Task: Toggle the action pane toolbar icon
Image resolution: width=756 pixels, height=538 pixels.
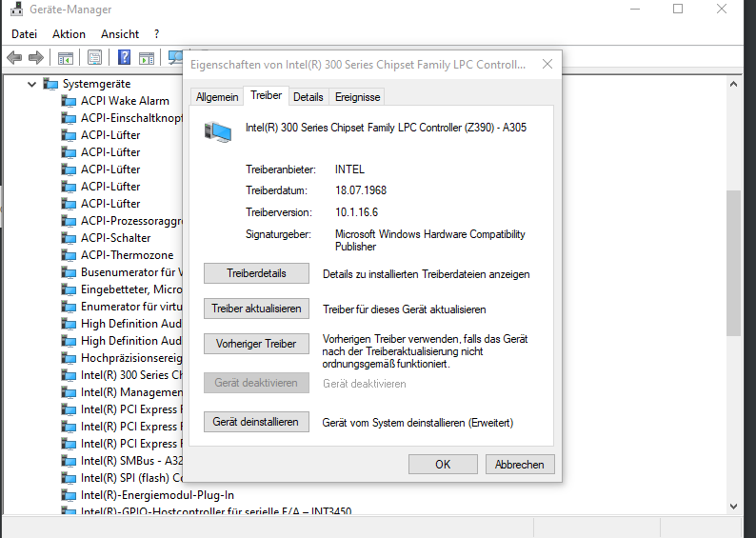Action: coord(147,58)
